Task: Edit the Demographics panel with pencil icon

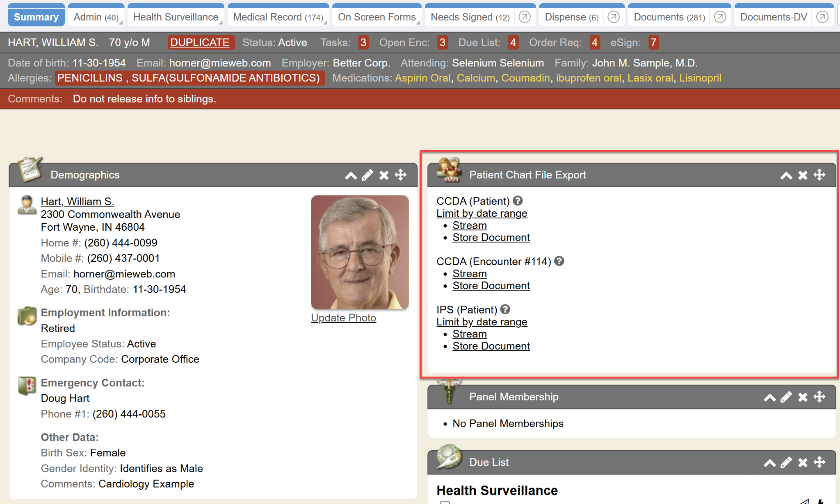Action: [367, 175]
